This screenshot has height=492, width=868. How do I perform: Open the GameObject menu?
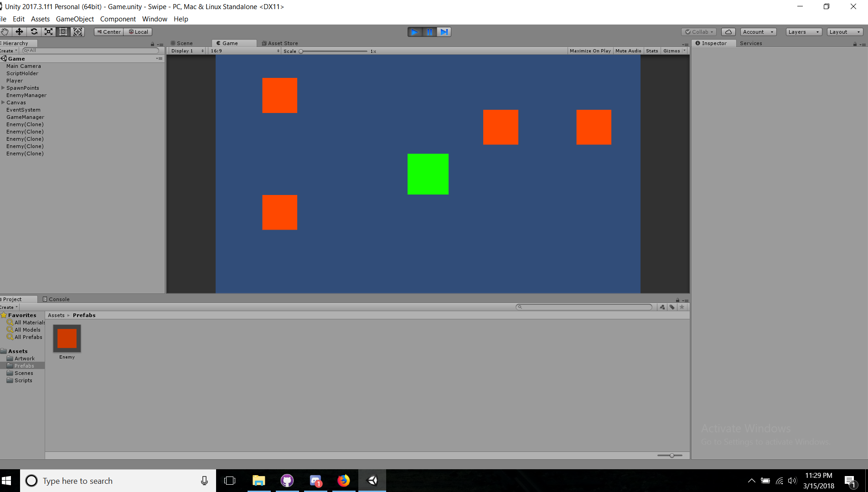click(75, 19)
